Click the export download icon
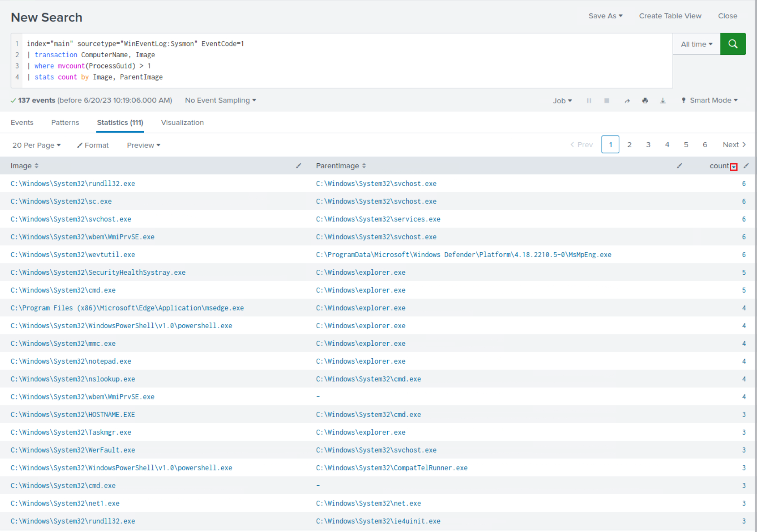757x532 pixels. pyautogui.click(x=663, y=101)
